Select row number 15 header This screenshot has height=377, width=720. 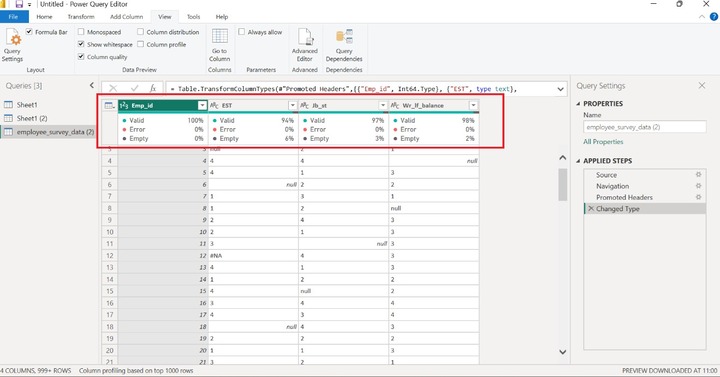(x=110, y=291)
